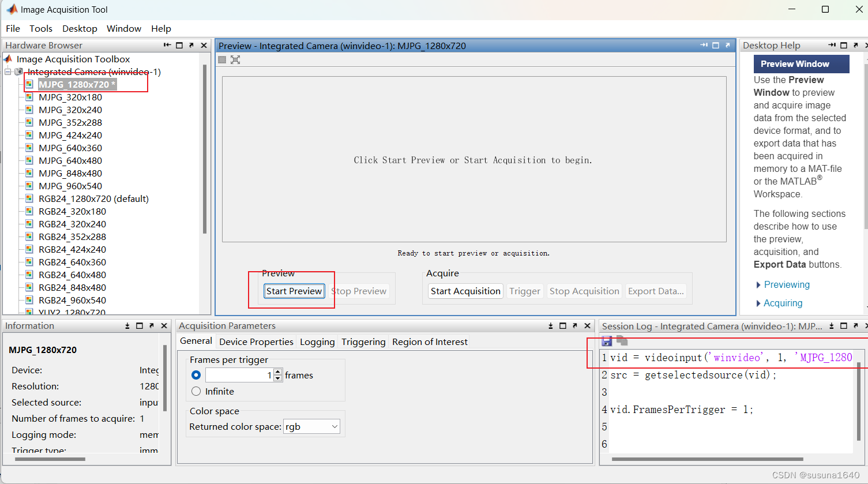This screenshot has width=868, height=484.
Task: Click the Start Preview button
Action: coord(294,291)
